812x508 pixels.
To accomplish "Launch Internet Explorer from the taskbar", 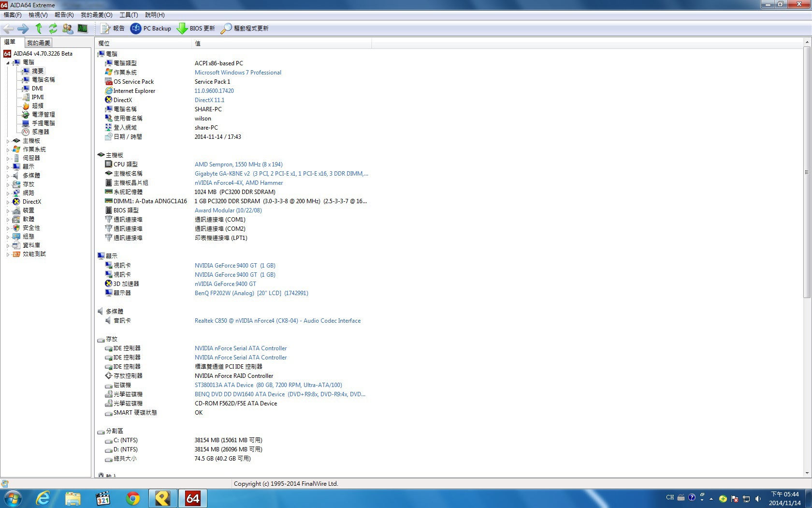I will pos(43,498).
